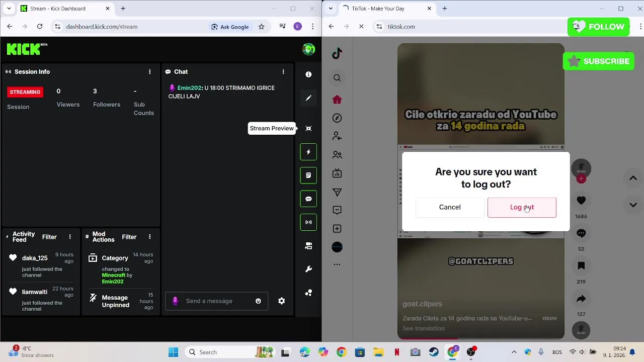
Task: Open the wrench tools icon in Kick
Action: [x=308, y=269]
